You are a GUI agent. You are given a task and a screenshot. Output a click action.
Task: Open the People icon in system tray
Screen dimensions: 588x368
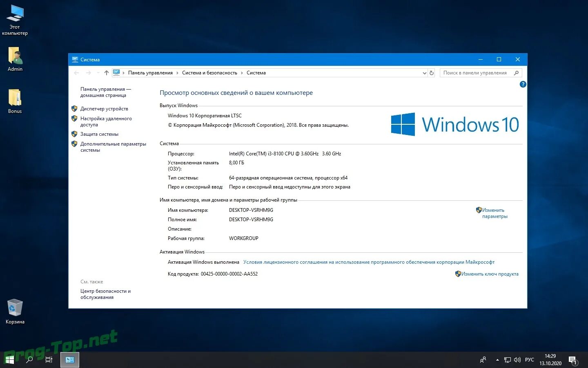coord(483,360)
